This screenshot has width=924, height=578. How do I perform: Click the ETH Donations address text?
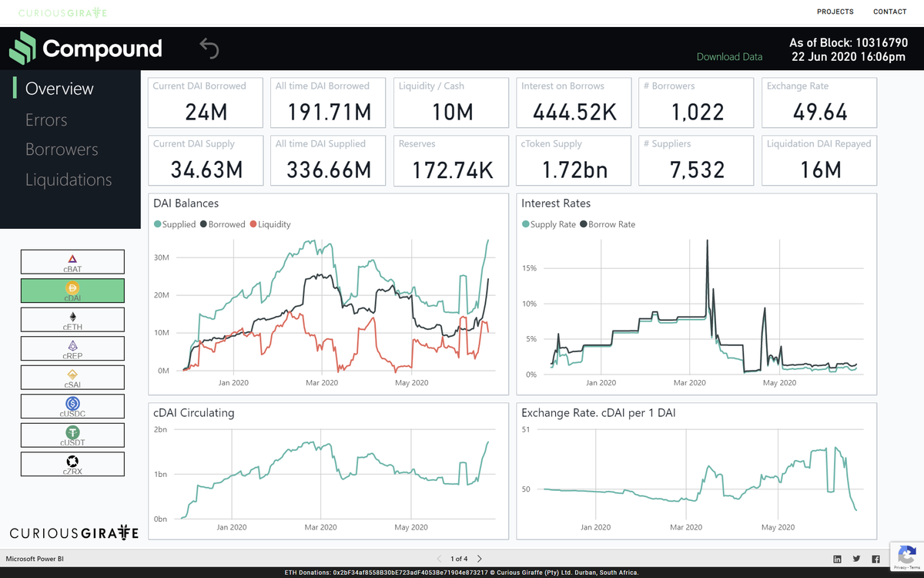tap(461, 573)
